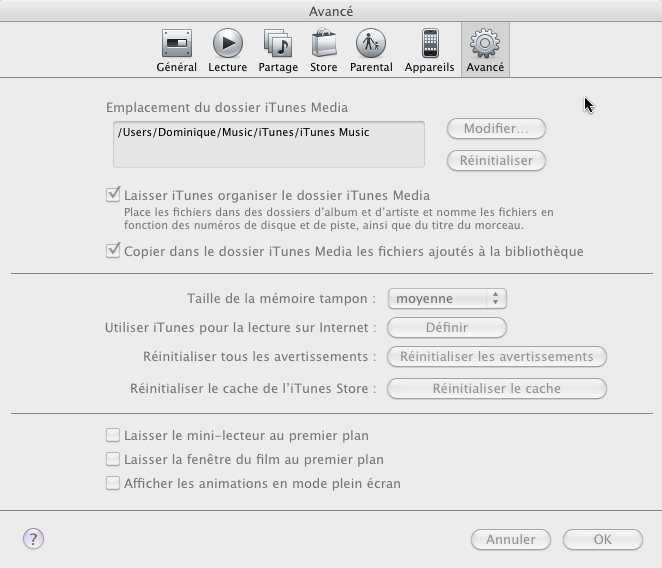Go to the Store preferences pane
The height and width of the screenshot is (568, 662).
(323, 50)
